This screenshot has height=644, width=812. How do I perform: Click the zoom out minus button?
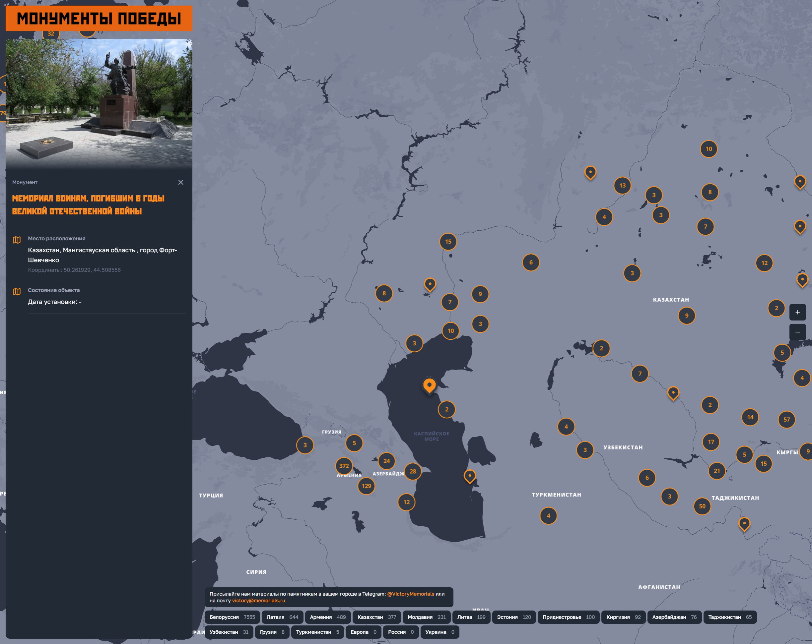point(797,332)
